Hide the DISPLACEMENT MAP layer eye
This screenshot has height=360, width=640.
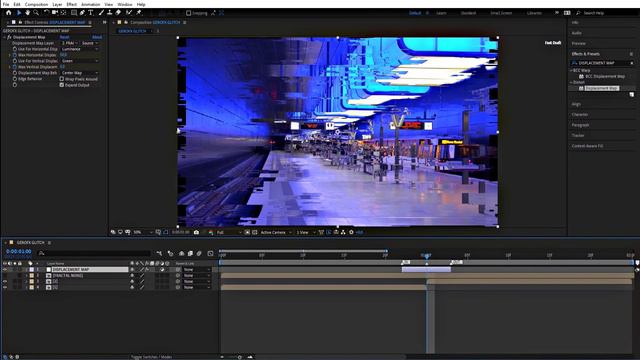[x=5, y=270]
